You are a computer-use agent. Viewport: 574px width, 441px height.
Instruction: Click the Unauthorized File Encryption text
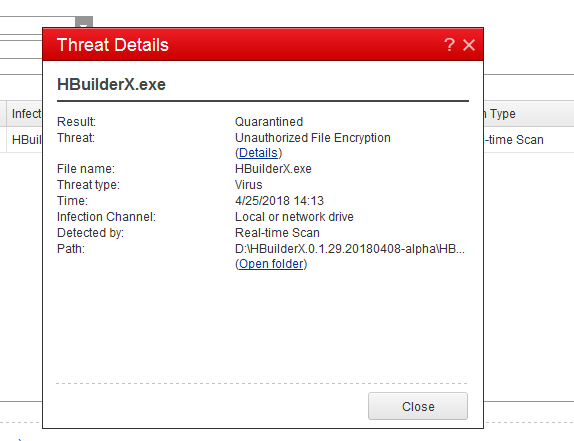point(313,138)
